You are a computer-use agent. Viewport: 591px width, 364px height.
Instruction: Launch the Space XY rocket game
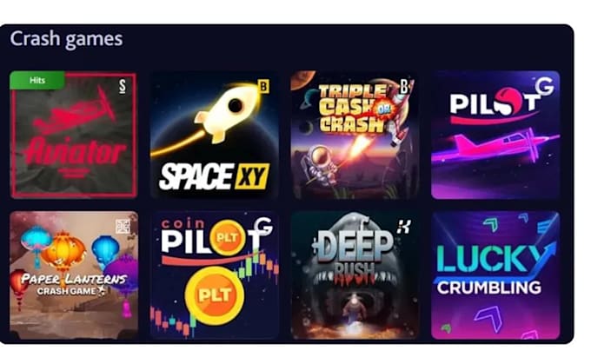tap(214, 135)
